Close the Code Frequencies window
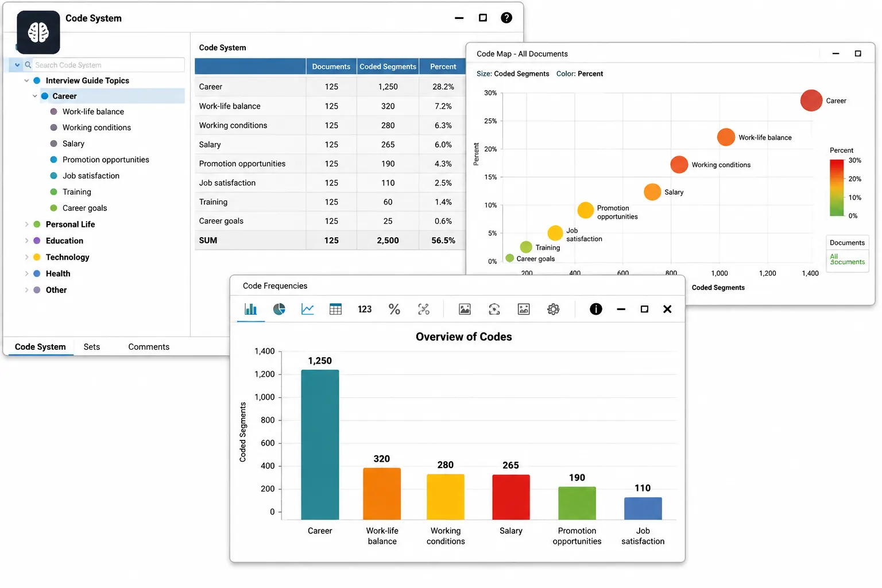 click(667, 309)
